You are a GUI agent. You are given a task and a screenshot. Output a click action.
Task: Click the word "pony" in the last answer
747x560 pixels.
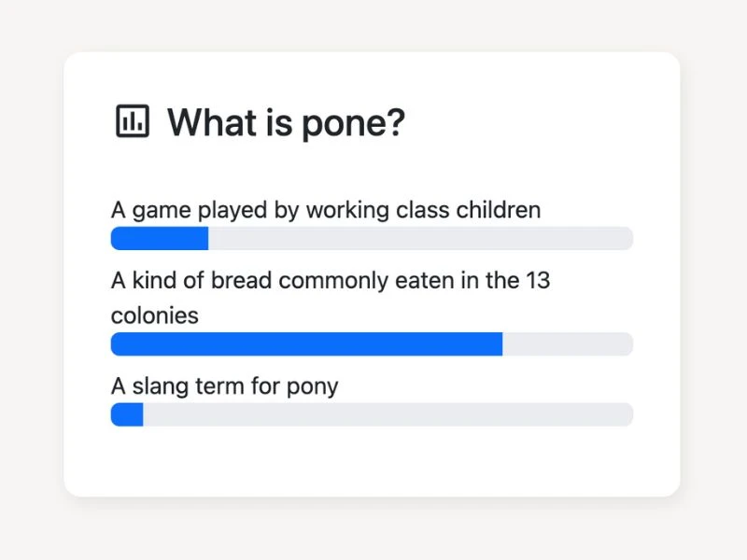pyautogui.click(x=313, y=385)
